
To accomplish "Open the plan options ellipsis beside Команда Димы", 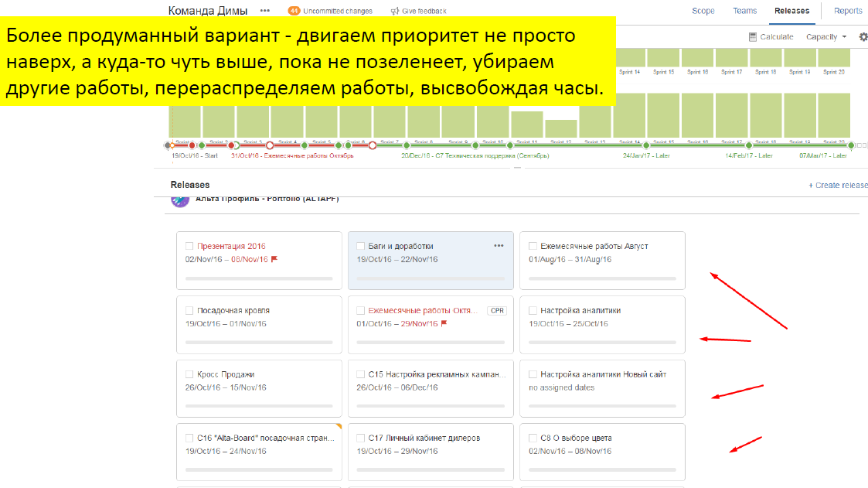I will (265, 11).
